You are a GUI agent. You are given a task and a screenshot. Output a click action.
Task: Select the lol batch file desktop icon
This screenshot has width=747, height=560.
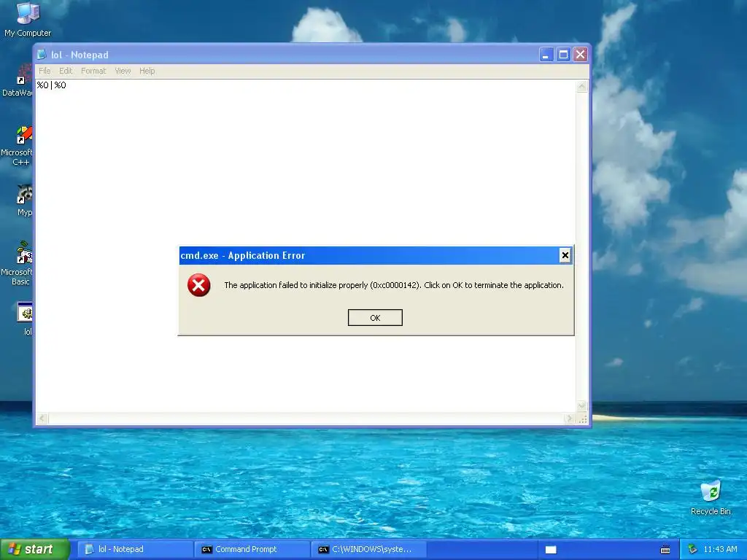(25, 318)
